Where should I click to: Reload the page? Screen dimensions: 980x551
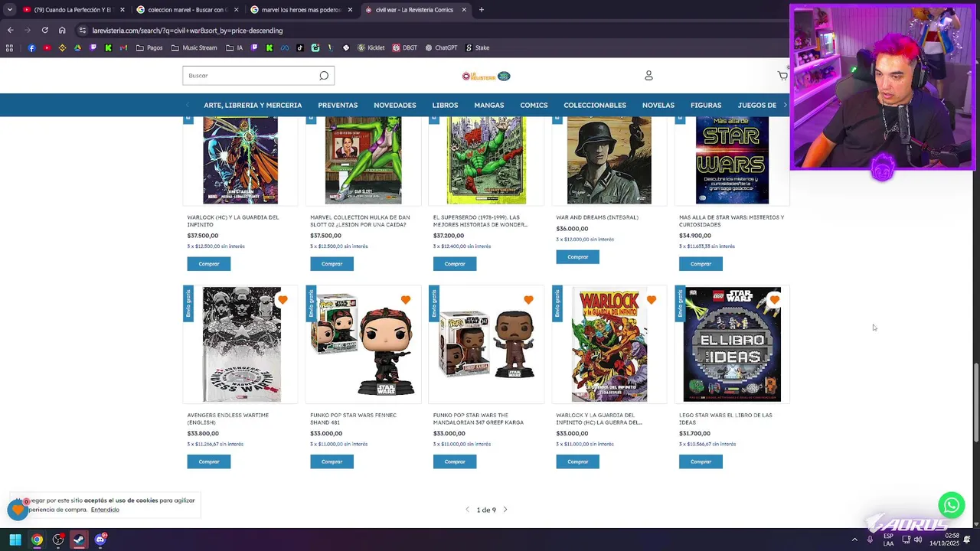(x=44, y=31)
